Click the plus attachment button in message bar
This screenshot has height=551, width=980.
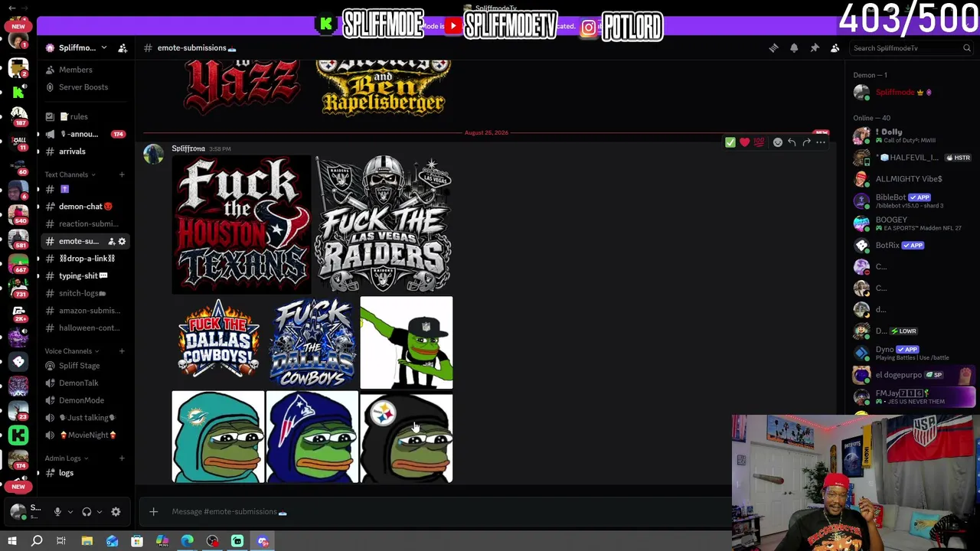pos(153,512)
